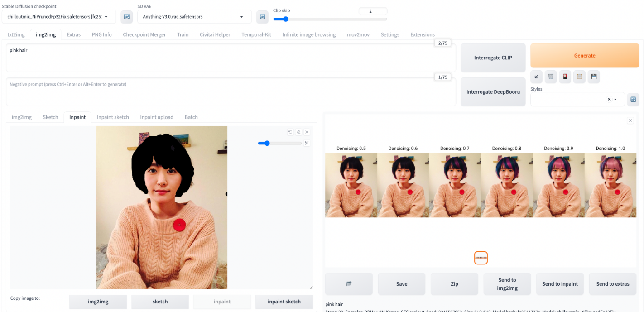644x312 pixels.
Task: Click Interrogate DeepBooru
Action: (493, 91)
